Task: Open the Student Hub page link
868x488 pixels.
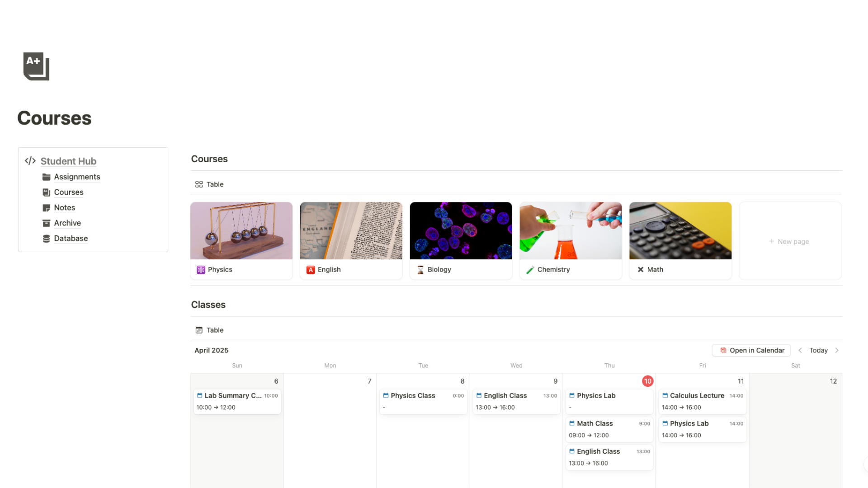Action: coord(68,161)
